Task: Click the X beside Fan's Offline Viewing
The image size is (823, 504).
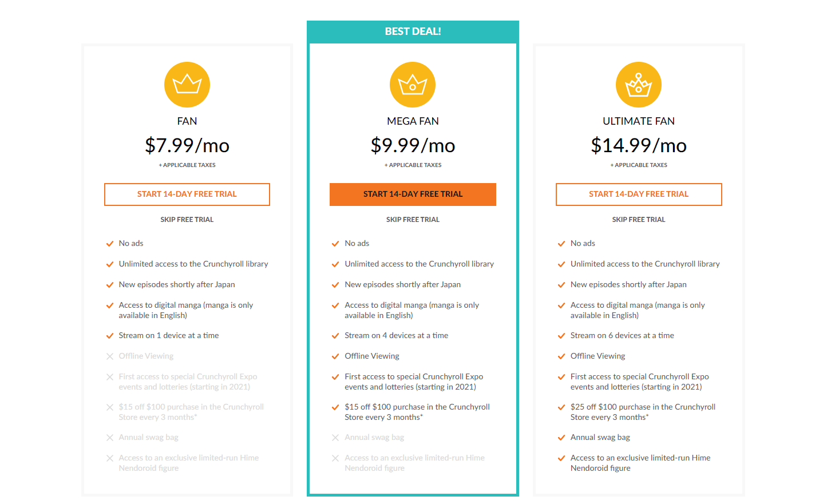Action: click(x=110, y=356)
